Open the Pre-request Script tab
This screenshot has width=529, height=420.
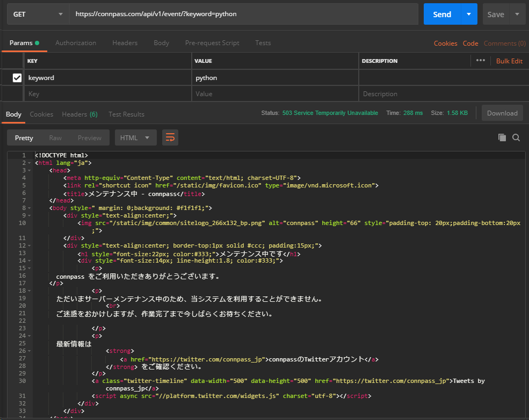[x=212, y=43]
